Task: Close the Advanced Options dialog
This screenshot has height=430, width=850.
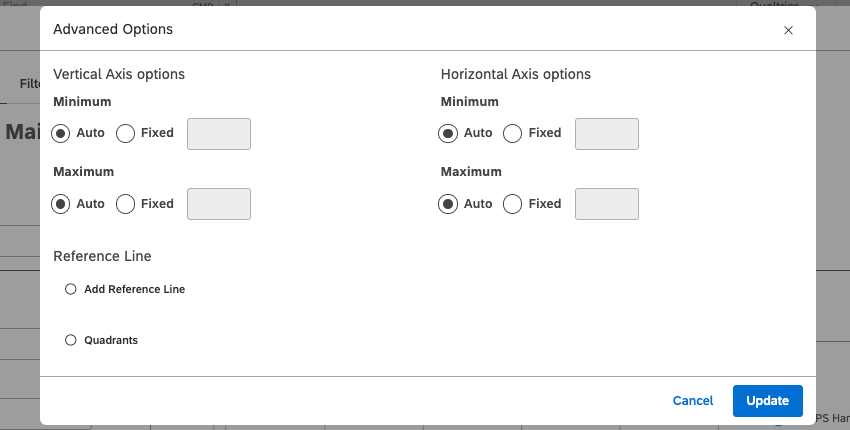Action: (788, 30)
